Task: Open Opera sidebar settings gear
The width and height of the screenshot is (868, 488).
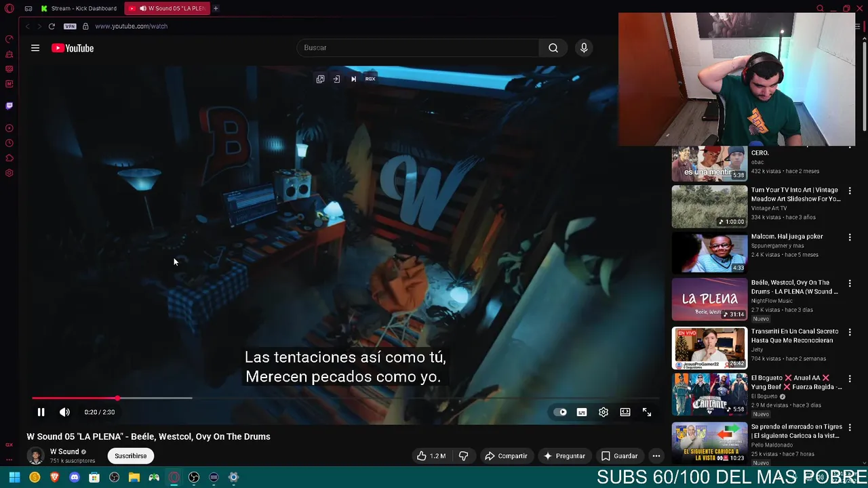Action: pyautogui.click(x=9, y=173)
